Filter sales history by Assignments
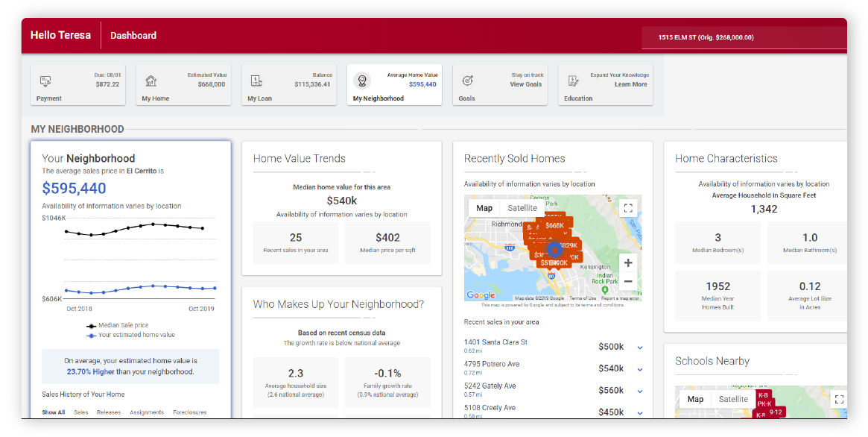 [147, 412]
